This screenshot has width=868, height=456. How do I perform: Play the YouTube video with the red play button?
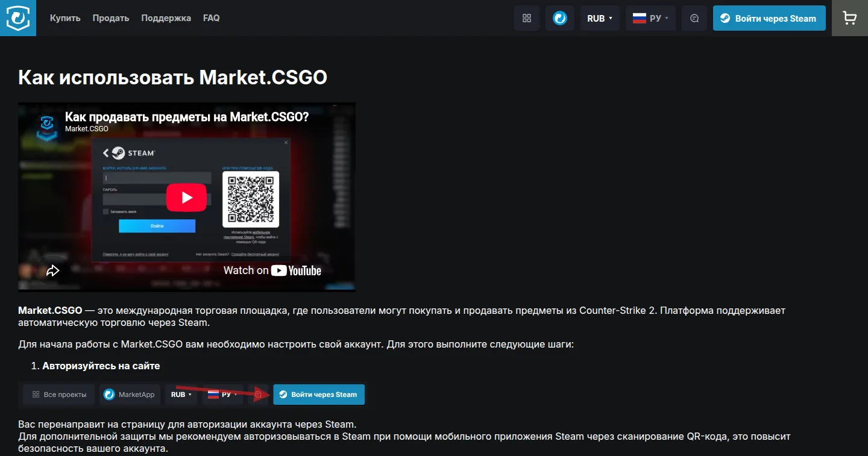tap(186, 198)
